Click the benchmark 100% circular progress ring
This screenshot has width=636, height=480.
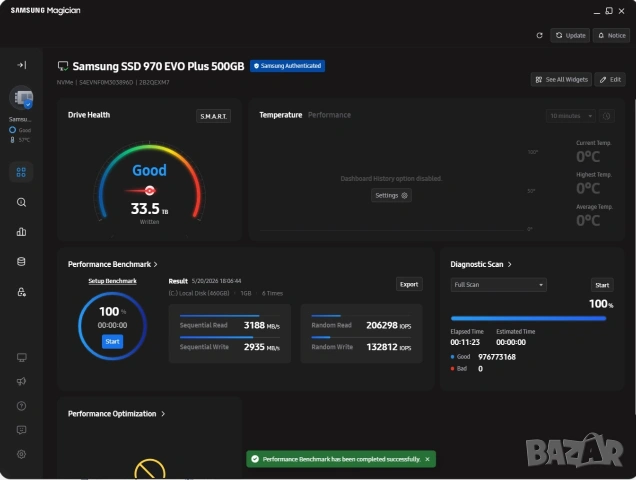pyautogui.click(x=112, y=326)
